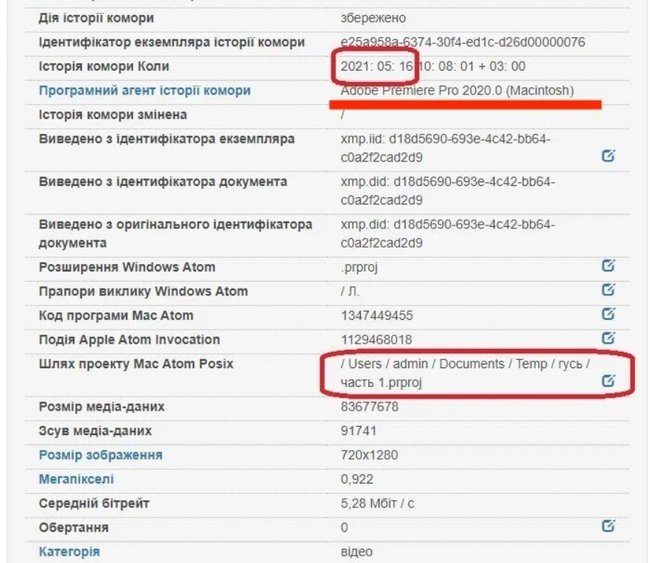The width and height of the screenshot is (650, 563).
Task: Click edit icon for Розширення Windows Atom
Action: pyautogui.click(x=607, y=266)
